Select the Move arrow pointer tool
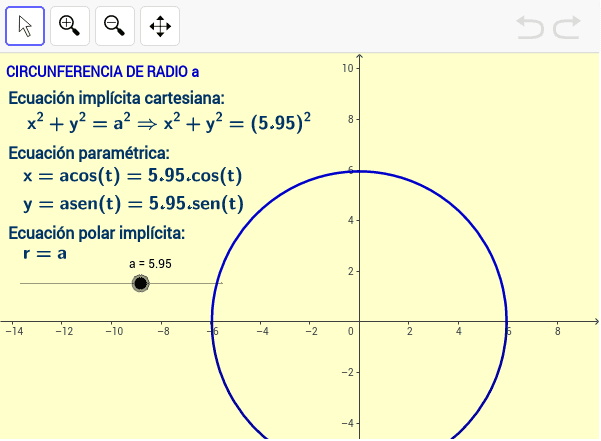The width and height of the screenshot is (601, 441). [x=25, y=26]
